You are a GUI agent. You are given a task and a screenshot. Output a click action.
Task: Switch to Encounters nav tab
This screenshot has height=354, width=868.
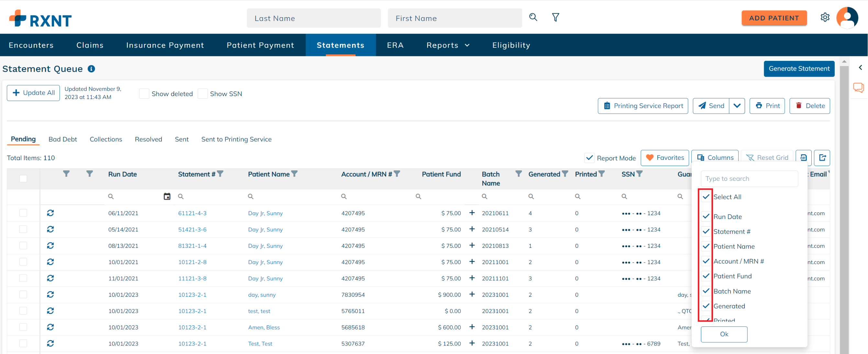[x=31, y=45]
